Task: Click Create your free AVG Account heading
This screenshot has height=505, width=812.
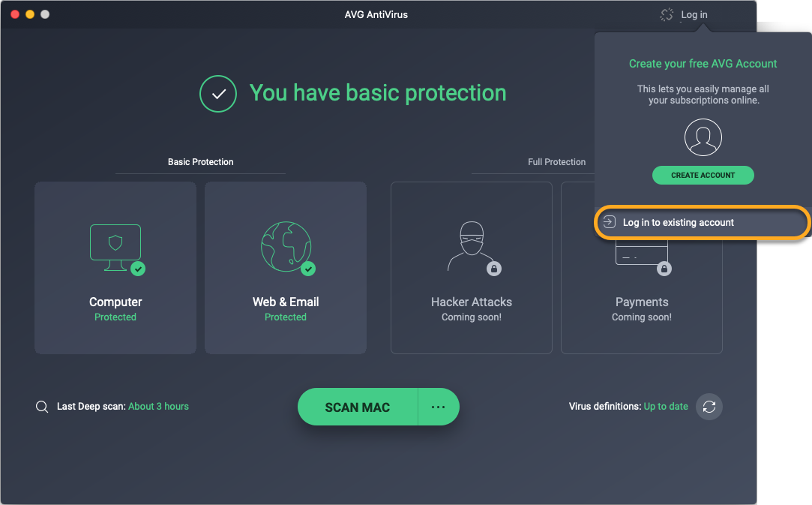Action: coord(703,64)
